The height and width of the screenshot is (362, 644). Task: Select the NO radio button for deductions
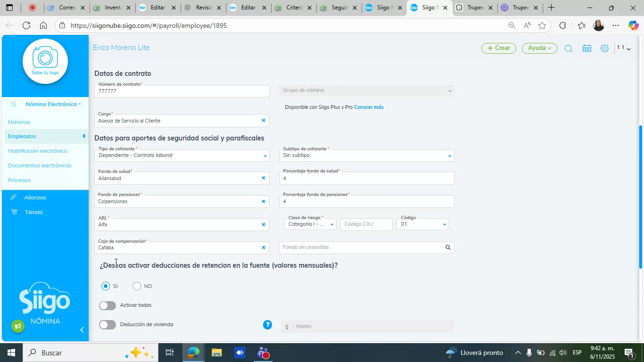(137, 286)
